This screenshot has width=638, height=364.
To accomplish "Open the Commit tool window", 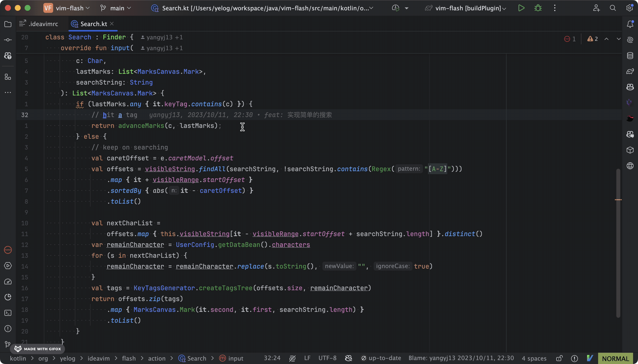I will (8, 40).
